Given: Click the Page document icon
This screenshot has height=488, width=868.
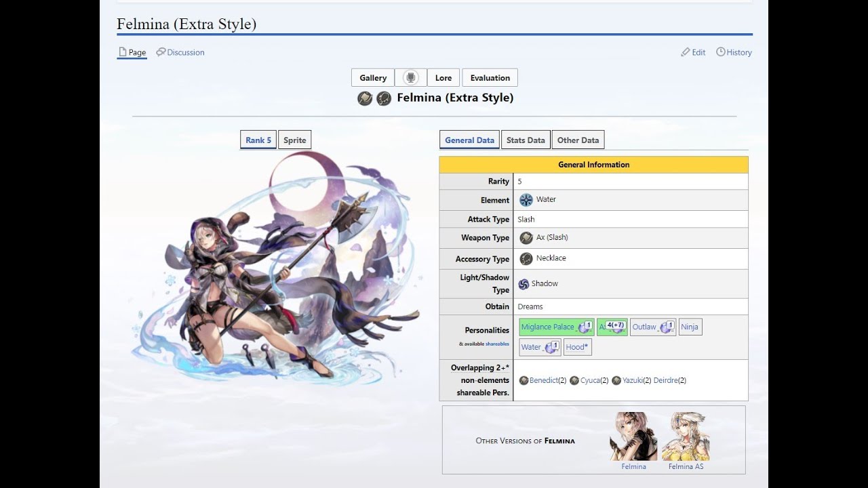Looking at the screenshot, I should [123, 52].
